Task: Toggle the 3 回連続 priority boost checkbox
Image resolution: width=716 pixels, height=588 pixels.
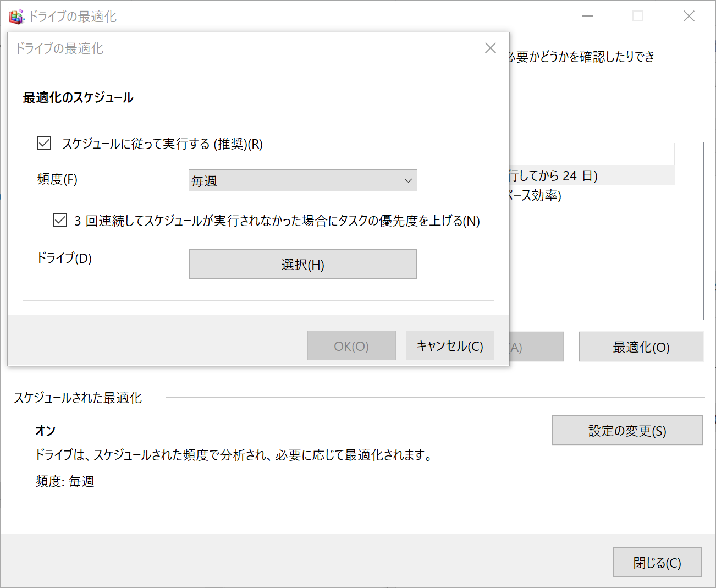Action: (x=60, y=221)
